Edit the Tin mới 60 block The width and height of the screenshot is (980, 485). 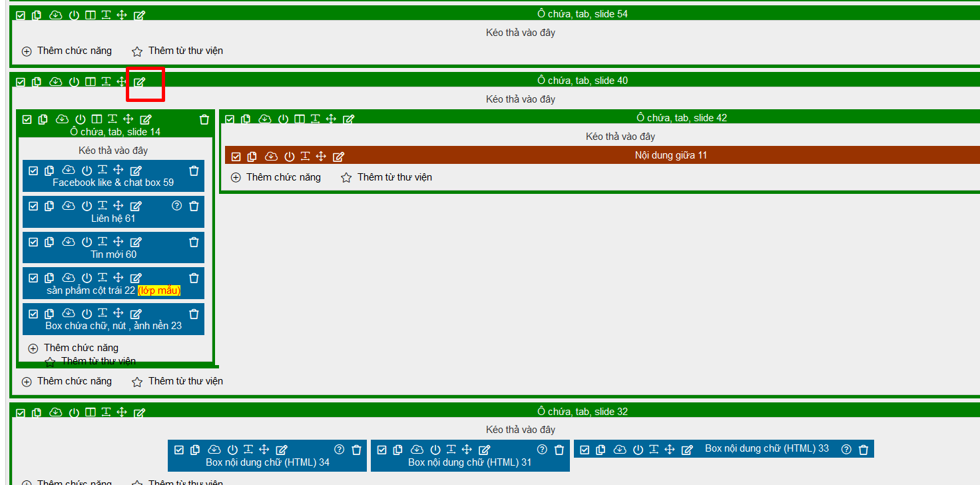point(136,242)
